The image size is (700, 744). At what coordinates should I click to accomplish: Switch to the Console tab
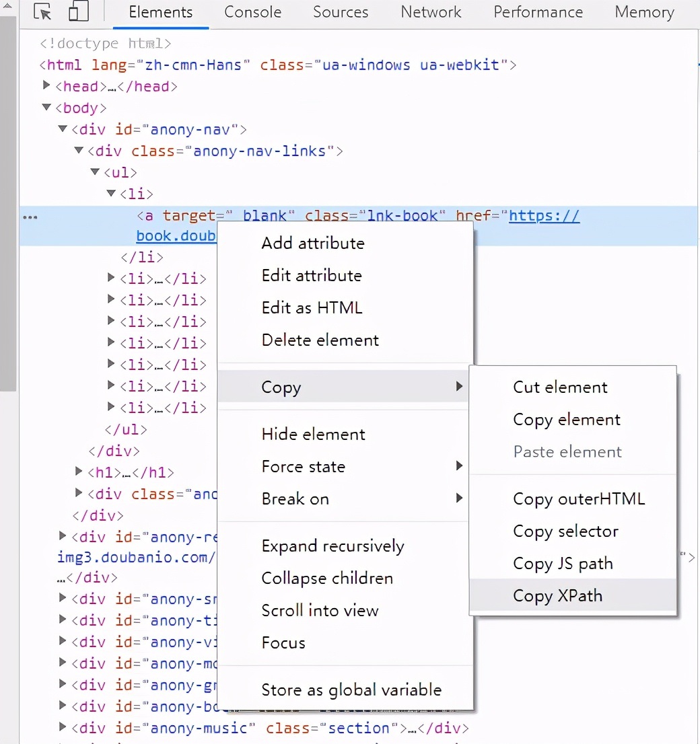[x=252, y=12]
